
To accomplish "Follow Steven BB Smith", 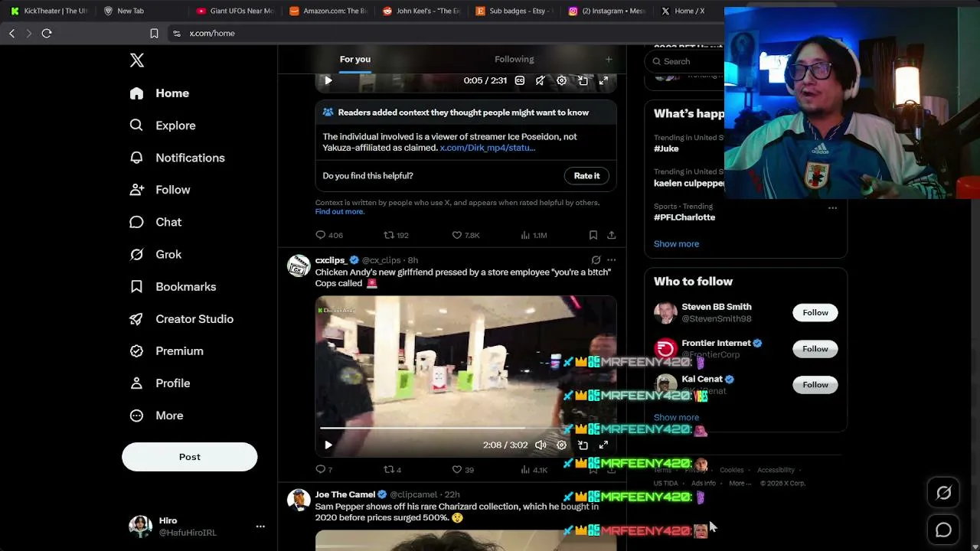I will click(815, 312).
